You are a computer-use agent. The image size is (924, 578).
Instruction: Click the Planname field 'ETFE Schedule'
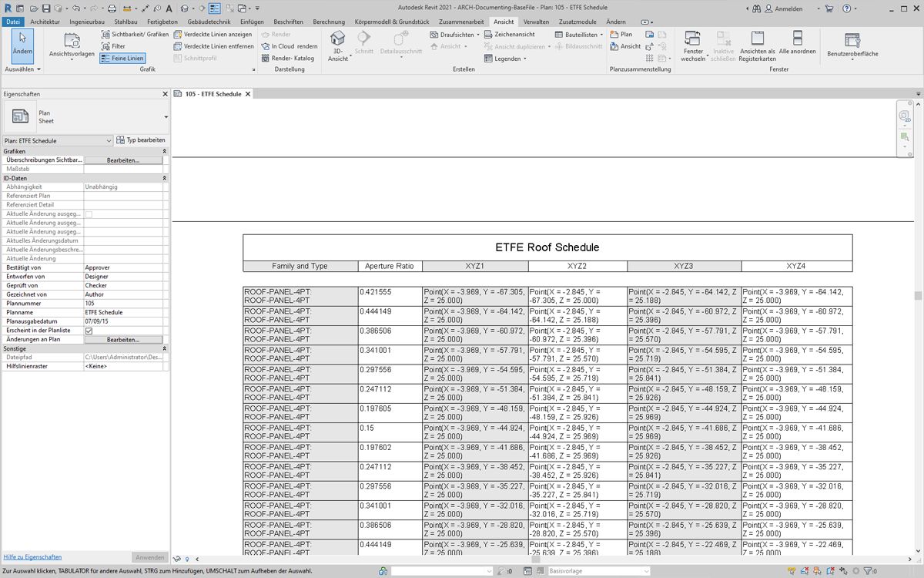tap(123, 313)
